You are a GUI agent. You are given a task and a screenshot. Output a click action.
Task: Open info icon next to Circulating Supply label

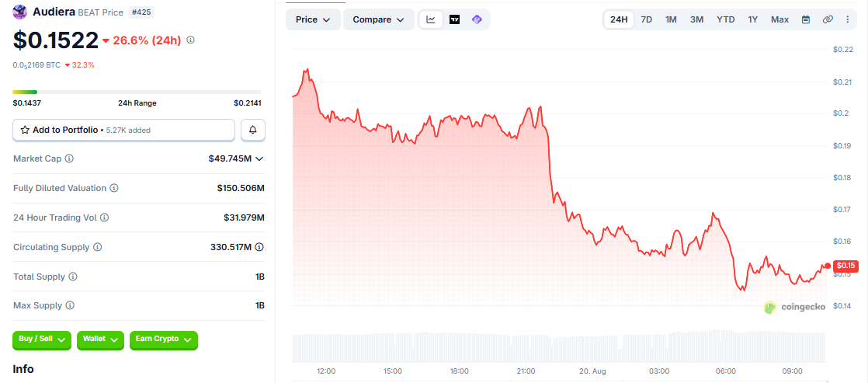click(x=97, y=246)
